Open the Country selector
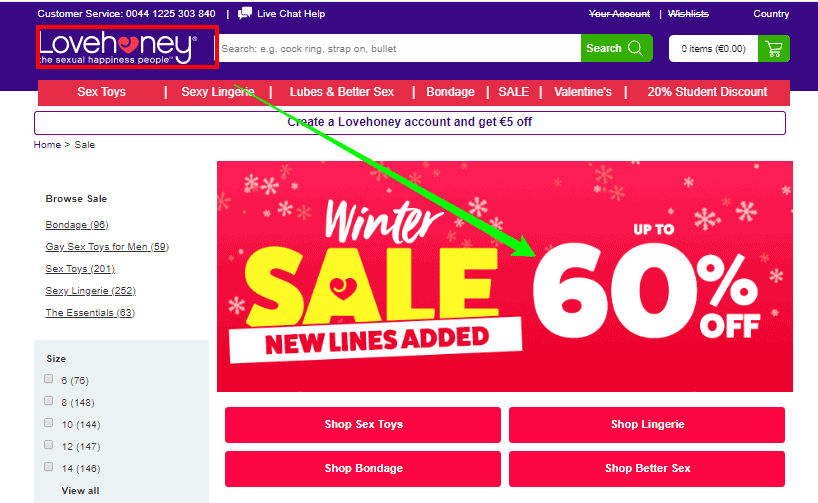The width and height of the screenshot is (818, 503). (771, 14)
